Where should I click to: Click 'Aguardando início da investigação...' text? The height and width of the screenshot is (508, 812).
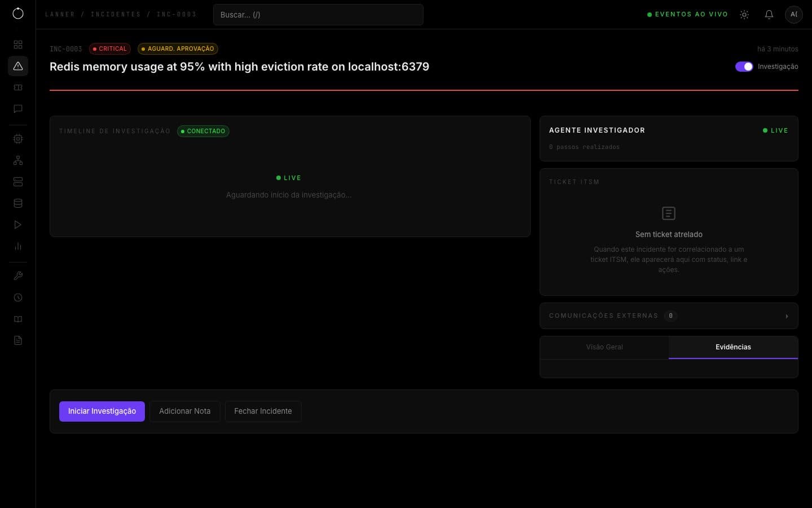point(289,195)
